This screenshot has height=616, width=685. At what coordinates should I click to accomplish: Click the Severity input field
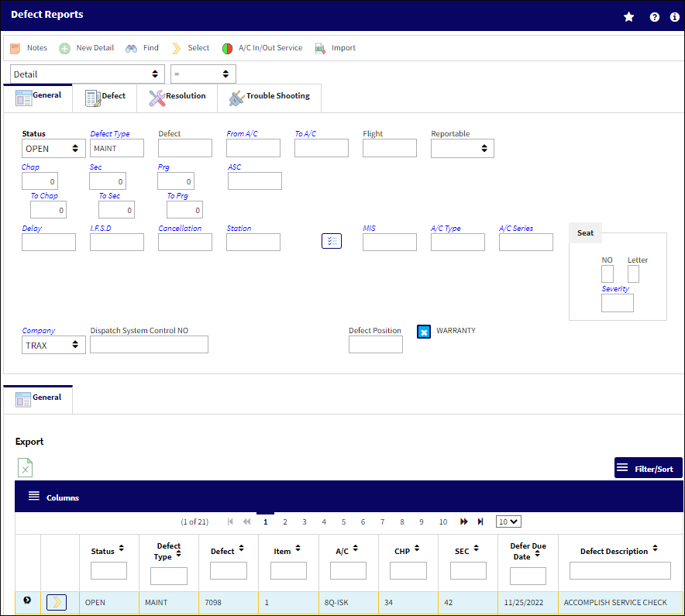point(618,303)
